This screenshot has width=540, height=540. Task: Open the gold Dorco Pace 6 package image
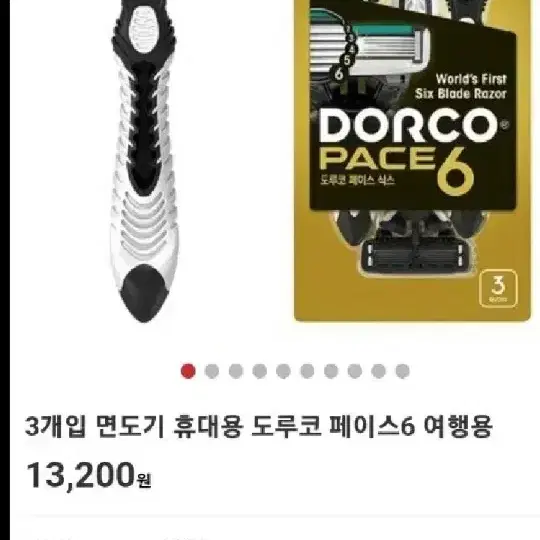[413, 160]
